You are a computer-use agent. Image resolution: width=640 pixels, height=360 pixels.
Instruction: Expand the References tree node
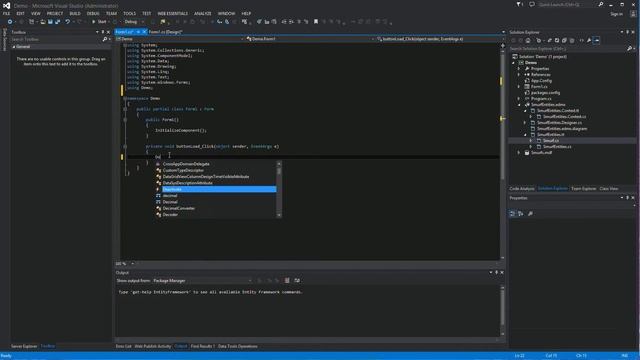click(x=519, y=75)
